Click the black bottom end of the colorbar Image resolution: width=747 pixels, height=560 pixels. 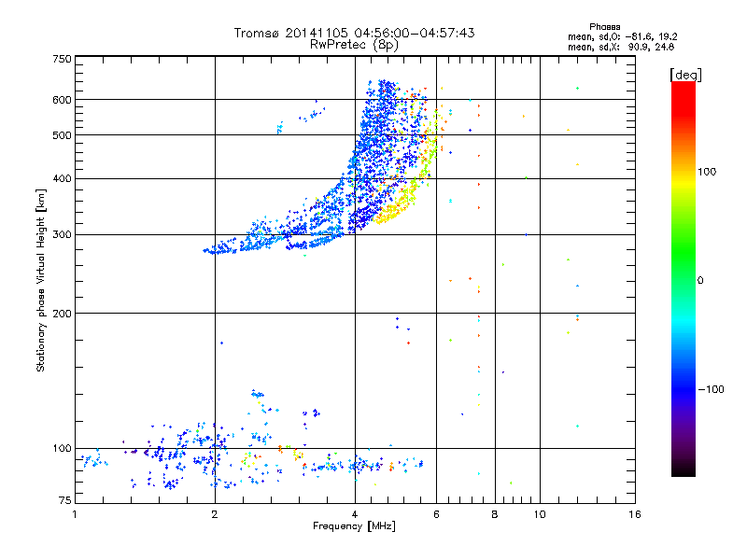click(x=684, y=471)
